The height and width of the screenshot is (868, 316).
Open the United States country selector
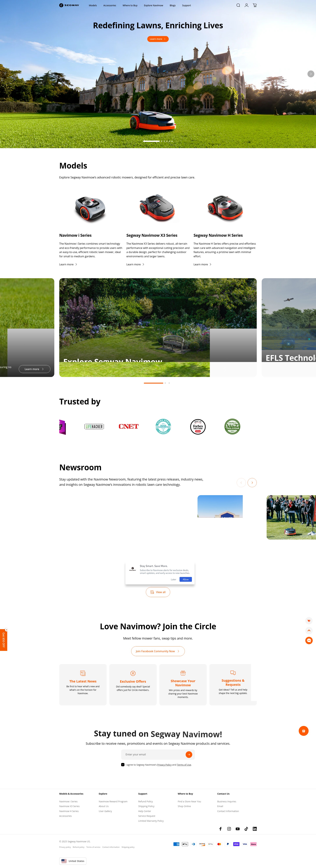[73, 861]
